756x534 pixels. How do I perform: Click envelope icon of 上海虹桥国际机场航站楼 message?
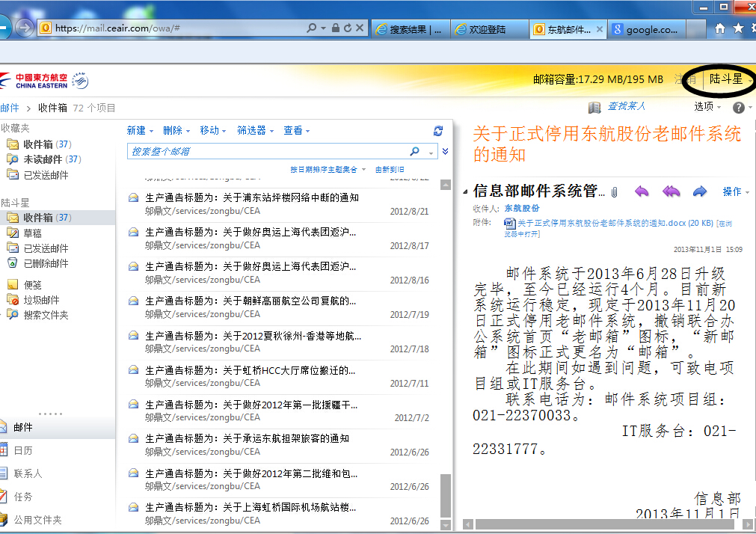(134, 507)
